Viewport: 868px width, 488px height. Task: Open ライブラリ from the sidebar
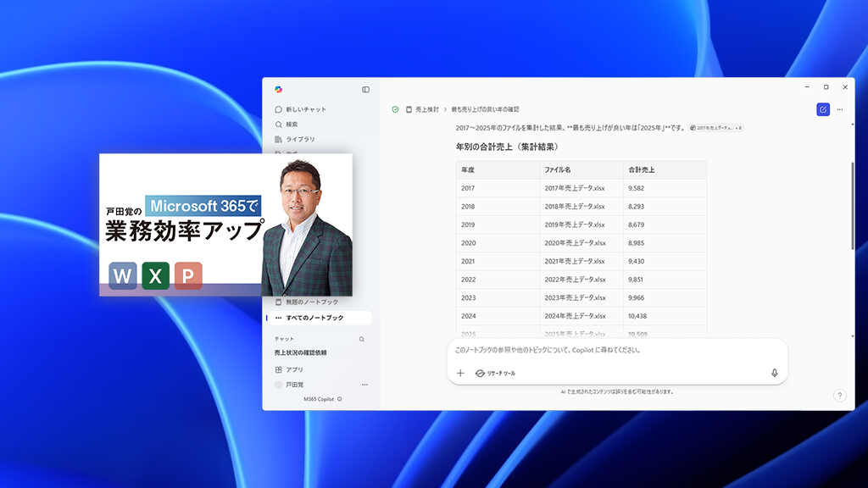[298, 139]
